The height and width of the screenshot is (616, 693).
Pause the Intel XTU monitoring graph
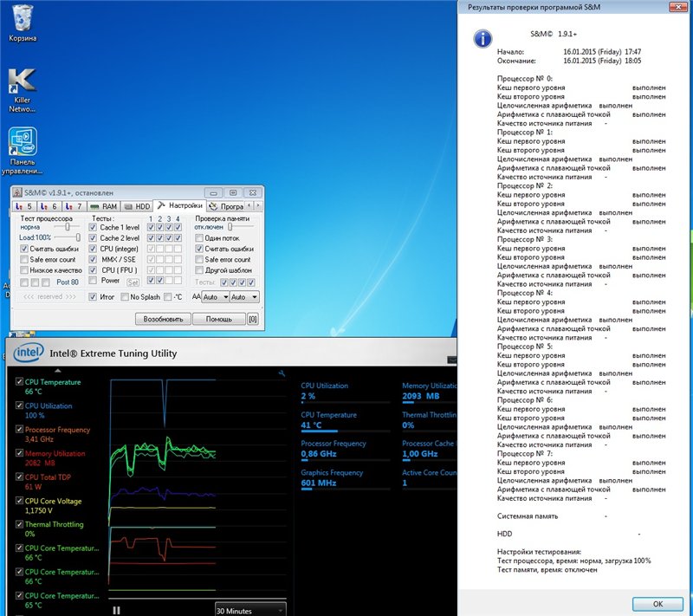tap(117, 610)
